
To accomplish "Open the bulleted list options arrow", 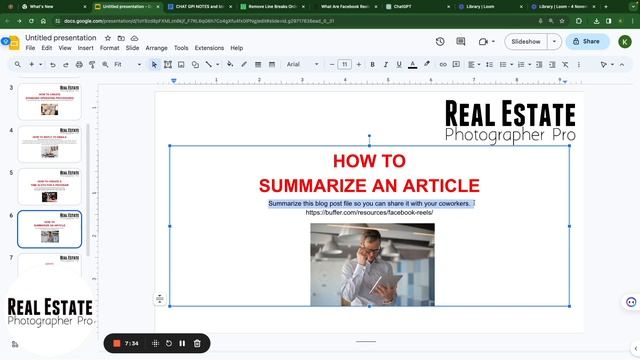I will 511,64.
